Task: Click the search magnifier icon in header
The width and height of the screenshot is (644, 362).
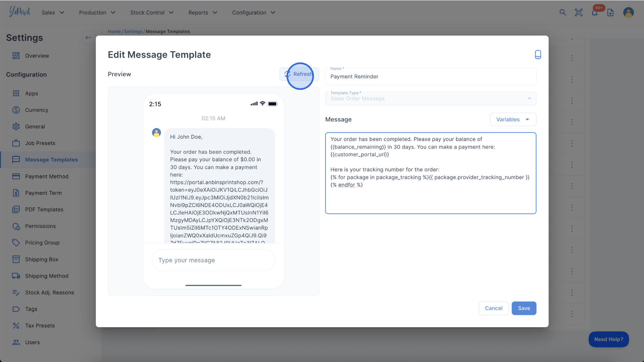Action: click(x=562, y=12)
